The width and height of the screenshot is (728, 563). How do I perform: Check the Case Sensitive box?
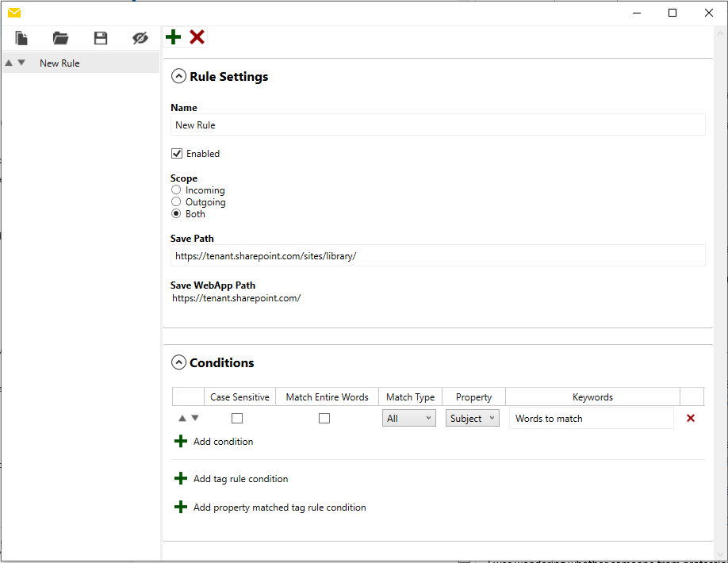click(x=236, y=418)
